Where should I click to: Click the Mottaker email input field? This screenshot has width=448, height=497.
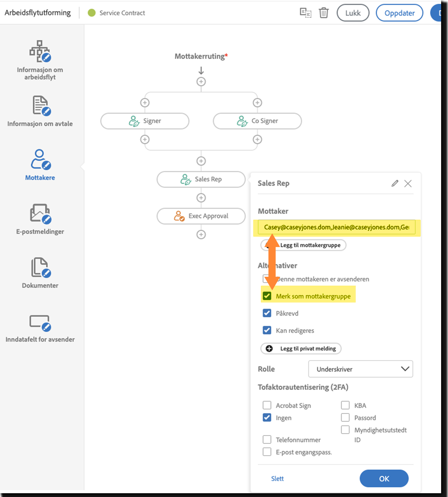point(336,227)
